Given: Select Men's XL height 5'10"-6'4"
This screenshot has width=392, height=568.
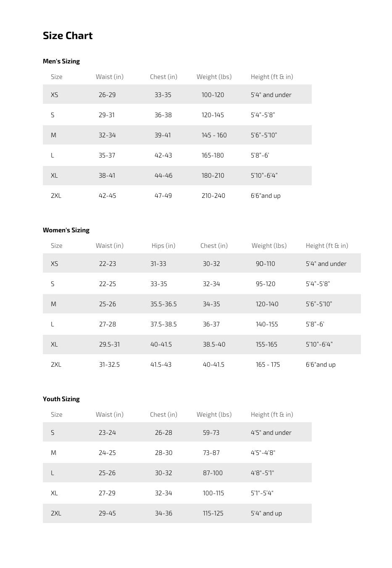Looking at the screenshot, I should tap(264, 176).
